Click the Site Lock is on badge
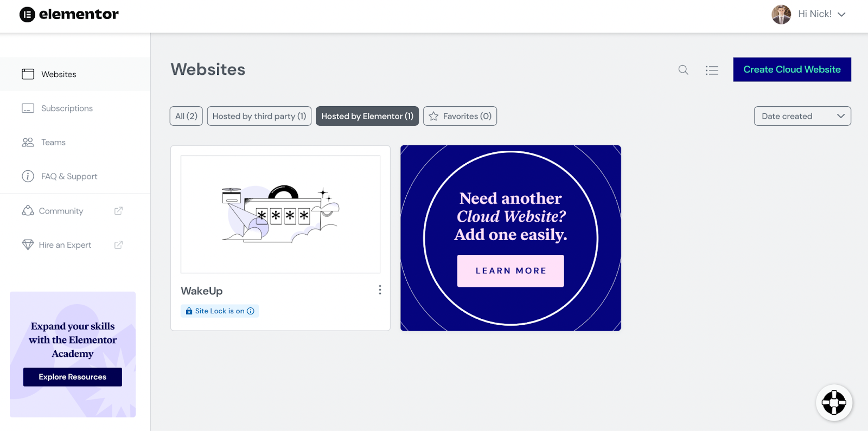Viewport: 868px width, 431px height. 220,311
